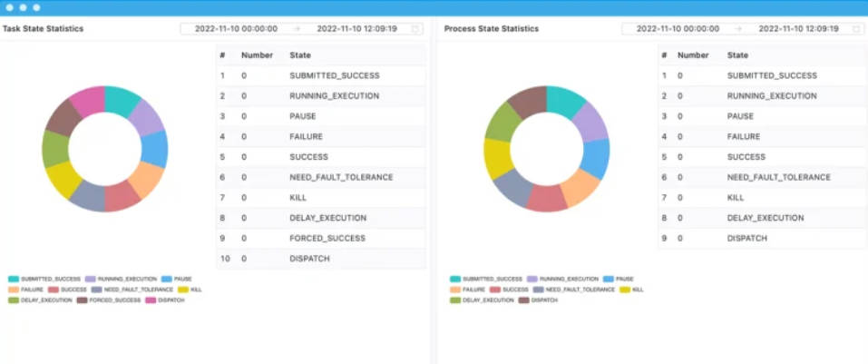The image size is (868, 364).
Task: Select RUNNING_EXECUTION row in Process State table
Action: click(763, 96)
